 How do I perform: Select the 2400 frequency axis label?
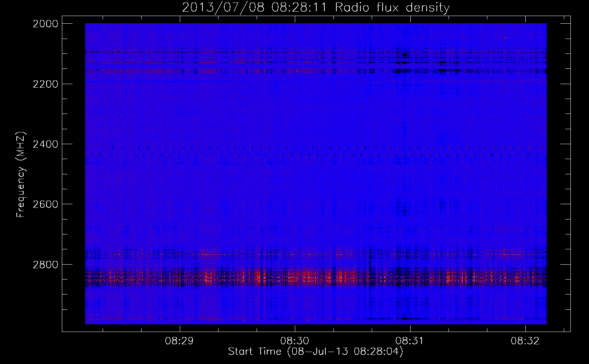46,144
